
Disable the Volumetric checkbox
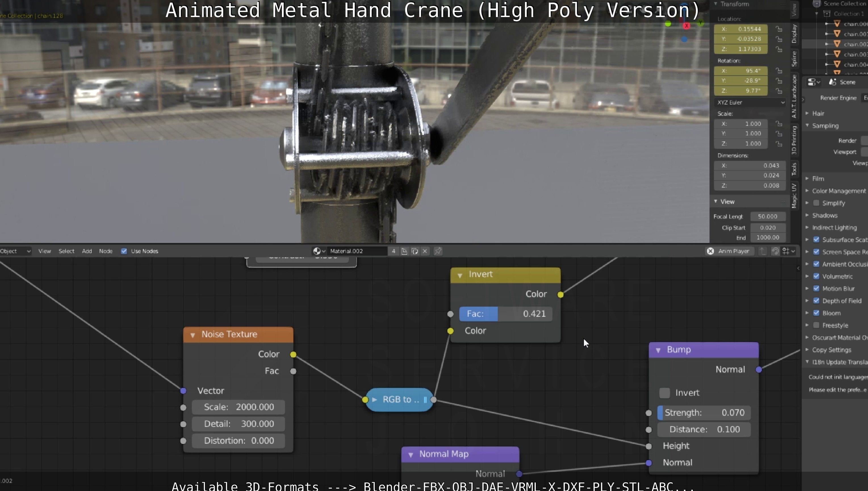(816, 276)
